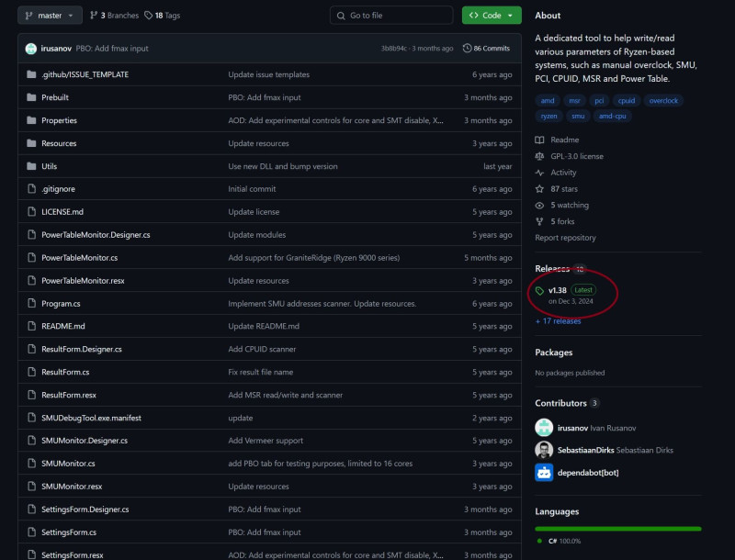Click the smu topic tag

(x=578, y=116)
